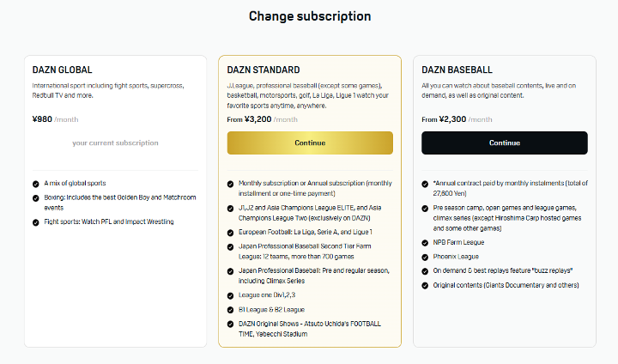
Task: Click checkmark icon next to Phoenix League
Action: tap(425, 258)
